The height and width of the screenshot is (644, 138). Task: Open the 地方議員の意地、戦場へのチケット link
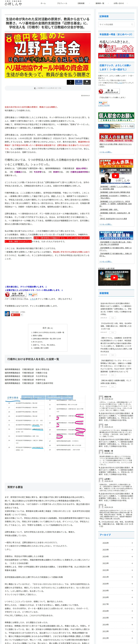pos(115,249)
